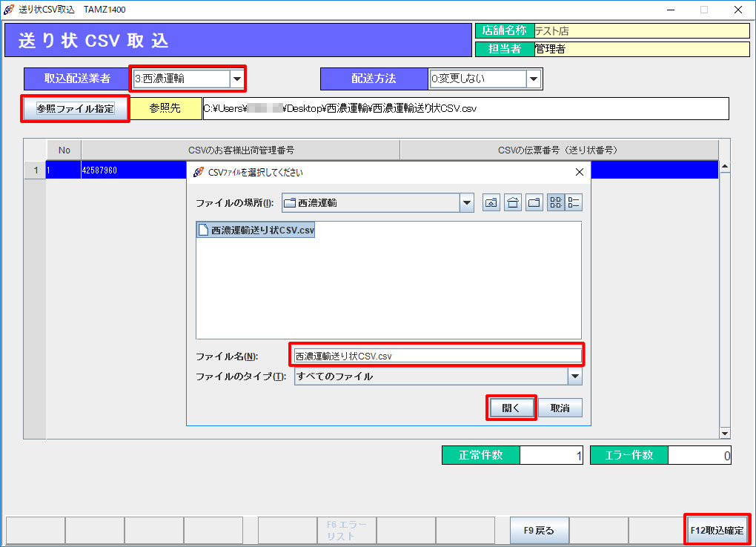Click the ファイル名 input field

coord(437,356)
